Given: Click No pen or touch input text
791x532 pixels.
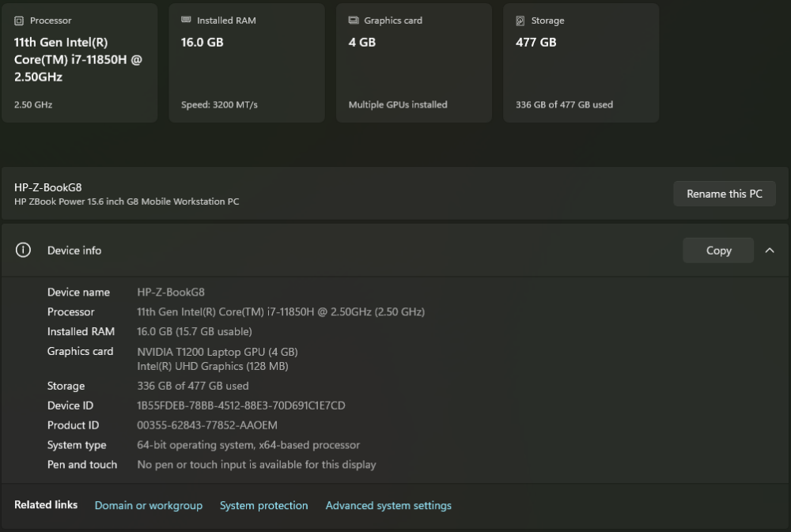Looking at the screenshot, I should click(x=256, y=465).
